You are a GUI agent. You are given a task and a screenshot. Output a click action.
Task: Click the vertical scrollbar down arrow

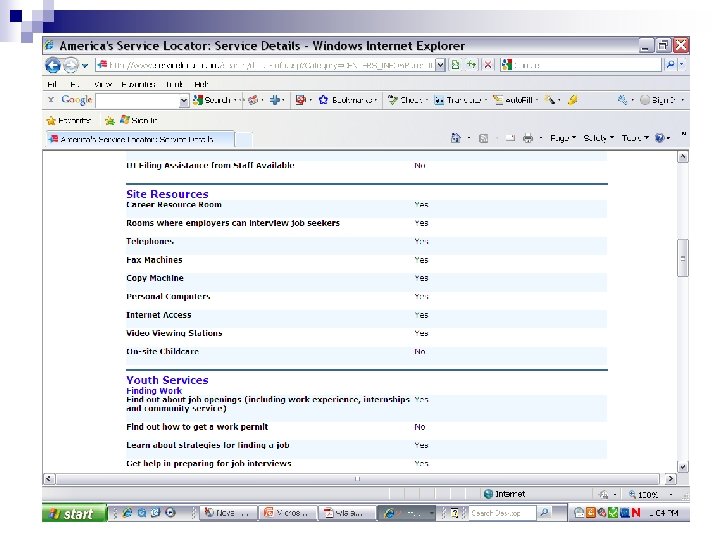[683, 467]
